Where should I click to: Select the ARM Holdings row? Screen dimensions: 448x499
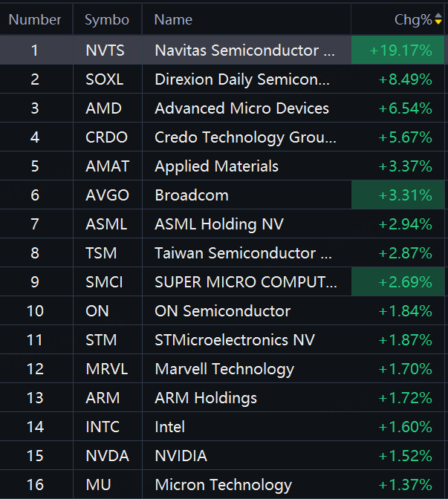222,397
